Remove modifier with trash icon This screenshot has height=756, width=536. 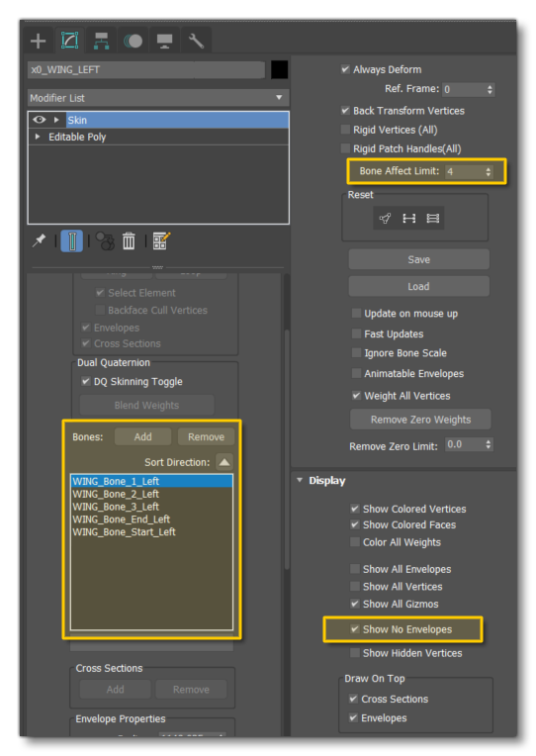coord(129,241)
